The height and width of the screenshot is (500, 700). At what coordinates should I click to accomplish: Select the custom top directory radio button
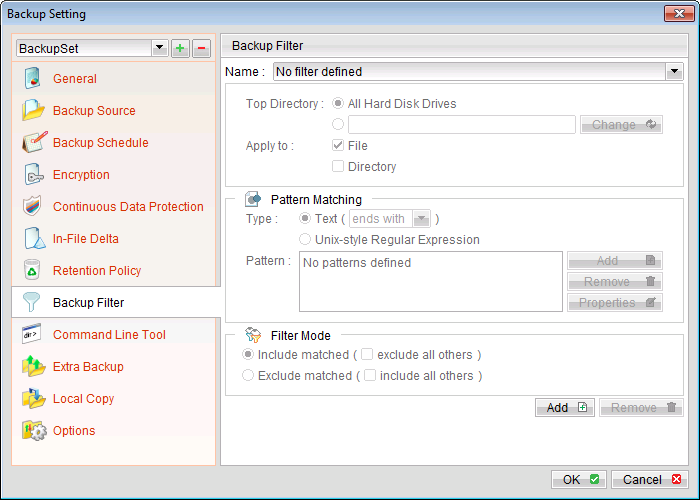[x=338, y=124]
